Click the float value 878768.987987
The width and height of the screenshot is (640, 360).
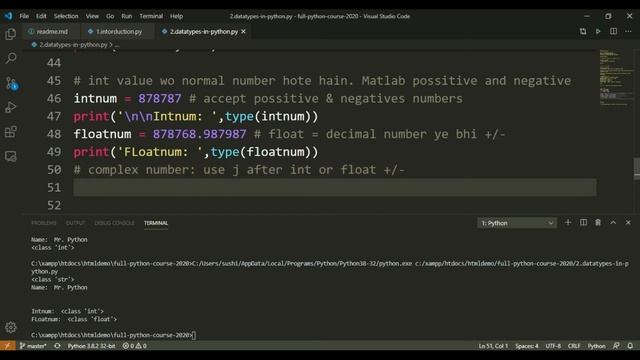point(200,134)
